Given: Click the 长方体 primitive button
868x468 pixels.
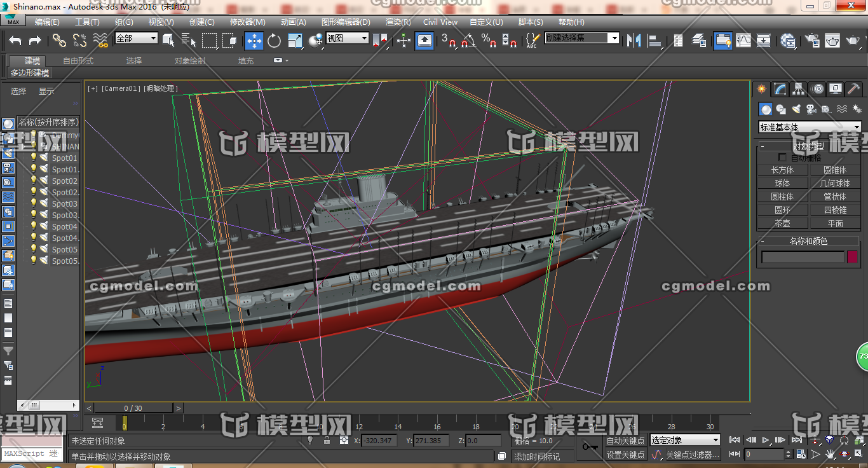Looking at the screenshot, I should tap(783, 169).
